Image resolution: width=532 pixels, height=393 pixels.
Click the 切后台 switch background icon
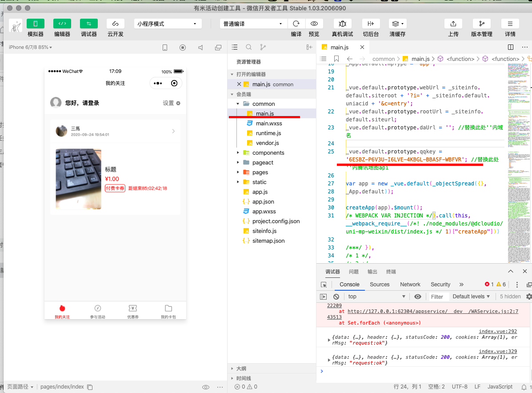click(371, 24)
